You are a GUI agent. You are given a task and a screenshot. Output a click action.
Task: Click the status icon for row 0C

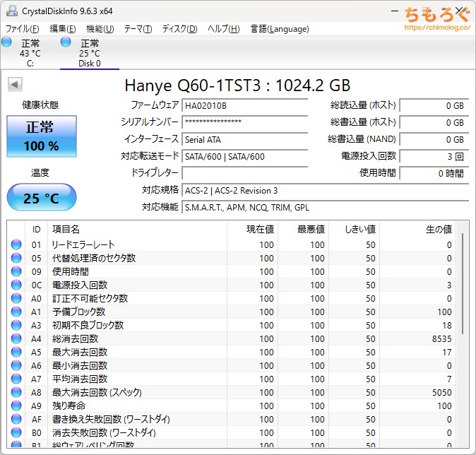[x=16, y=285]
